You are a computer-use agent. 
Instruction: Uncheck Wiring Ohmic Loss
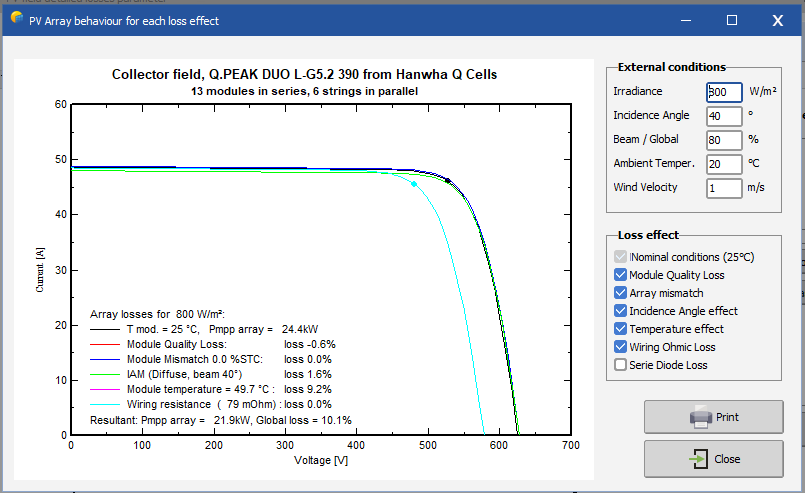pos(620,347)
